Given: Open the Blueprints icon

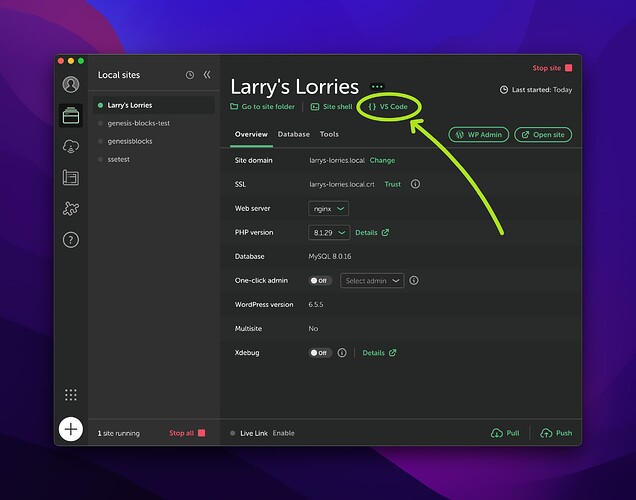Looking at the screenshot, I should pyautogui.click(x=71, y=178).
